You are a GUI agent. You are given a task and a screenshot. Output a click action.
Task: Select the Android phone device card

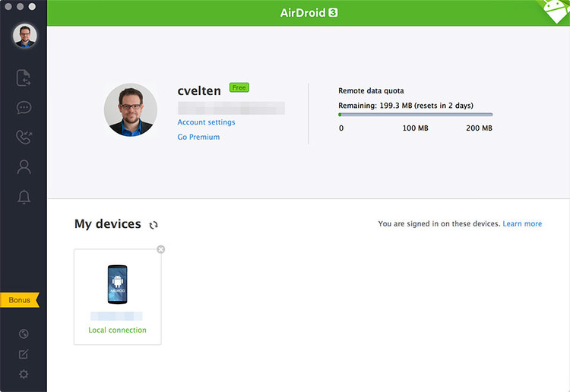tap(117, 297)
